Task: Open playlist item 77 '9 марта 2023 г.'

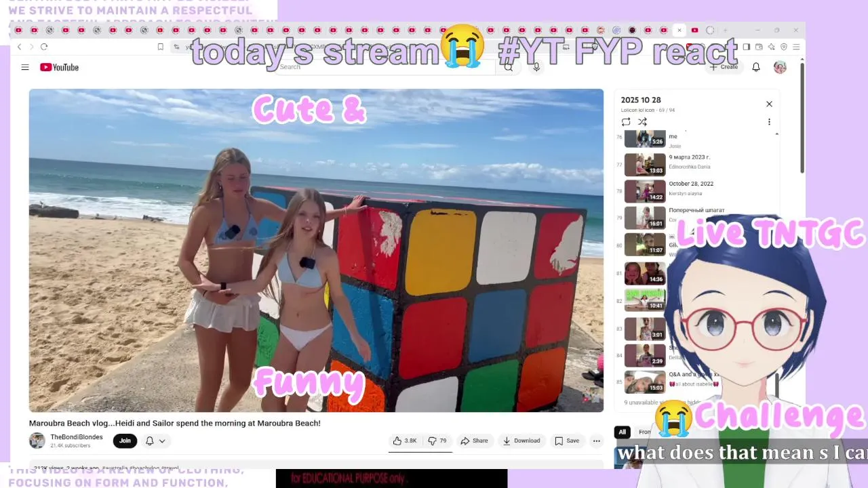Action: (696, 165)
